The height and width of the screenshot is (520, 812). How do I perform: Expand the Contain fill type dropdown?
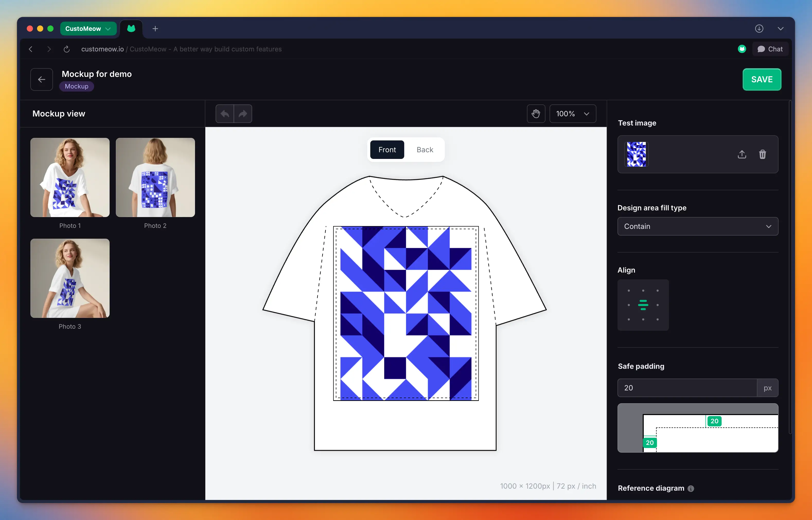[698, 226]
